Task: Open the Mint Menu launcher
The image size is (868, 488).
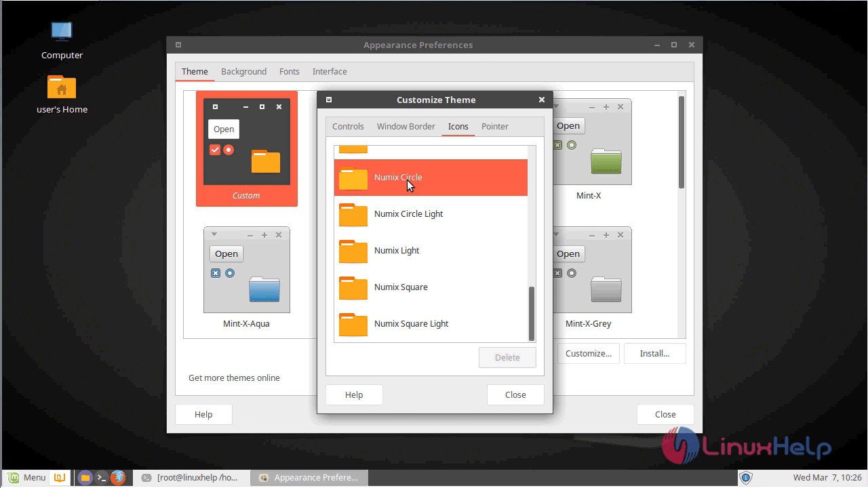Action: [x=25, y=478]
